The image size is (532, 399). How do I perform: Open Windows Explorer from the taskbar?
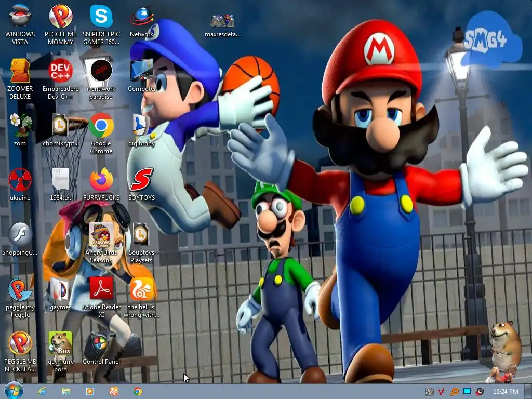coord(66,391)
